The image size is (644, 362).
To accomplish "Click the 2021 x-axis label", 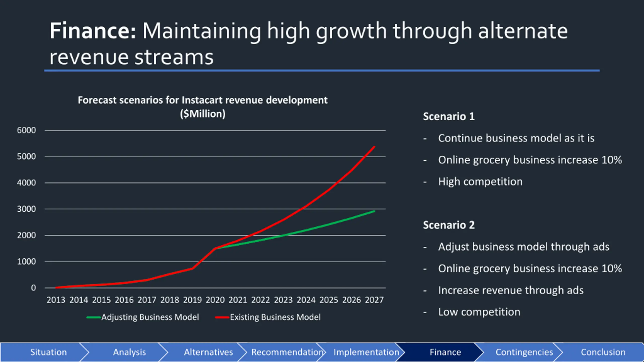I will click(238, 300).
